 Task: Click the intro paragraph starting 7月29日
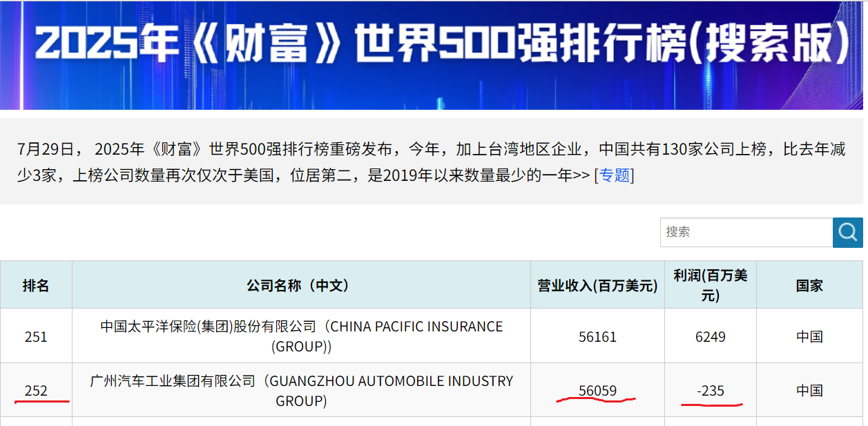tap(432, 162)
